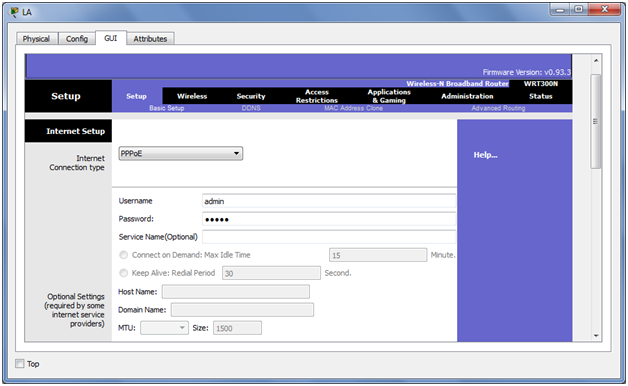Open MAC Address Clone submenu

(353, 108)
